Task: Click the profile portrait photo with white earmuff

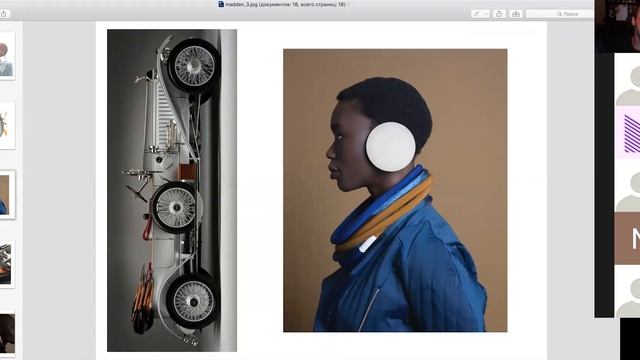Action: [x=395, y=190]
